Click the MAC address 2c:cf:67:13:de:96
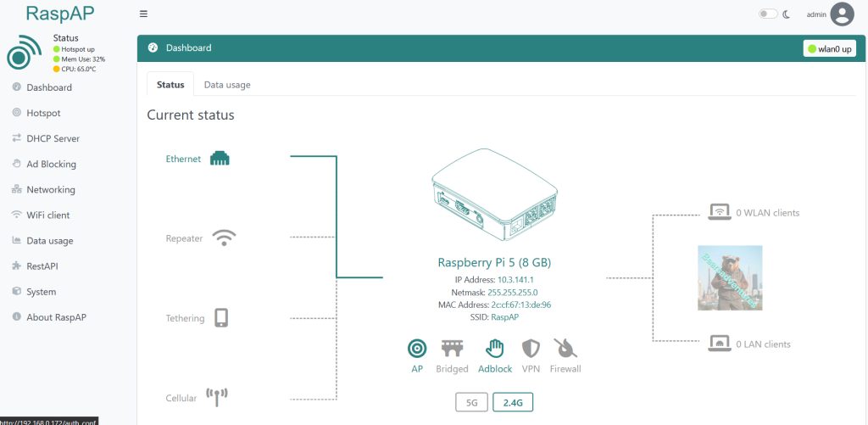The width and height of the screenshot is (868, 425). [521, 305]
